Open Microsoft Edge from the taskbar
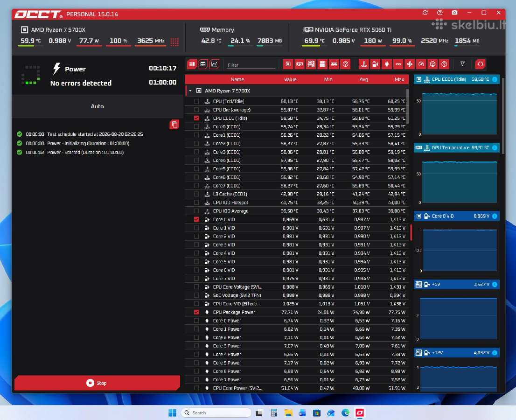The width and height of the screenshot is (516, 420). pos(345,413)
